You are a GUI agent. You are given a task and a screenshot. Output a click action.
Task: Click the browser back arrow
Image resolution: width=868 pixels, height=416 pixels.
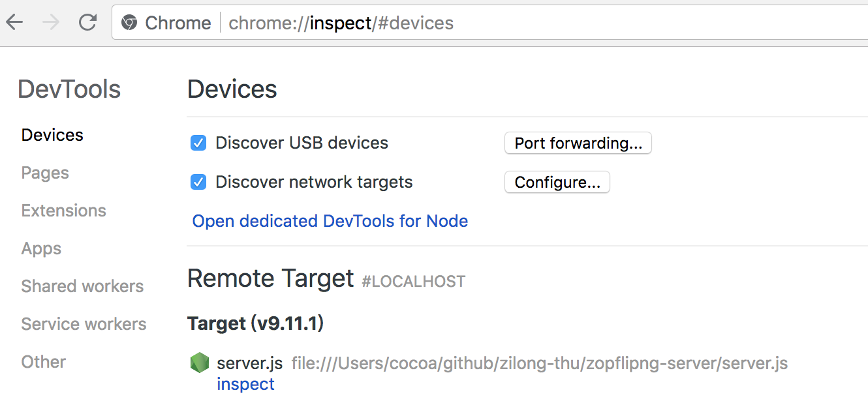tap(14, 23)
